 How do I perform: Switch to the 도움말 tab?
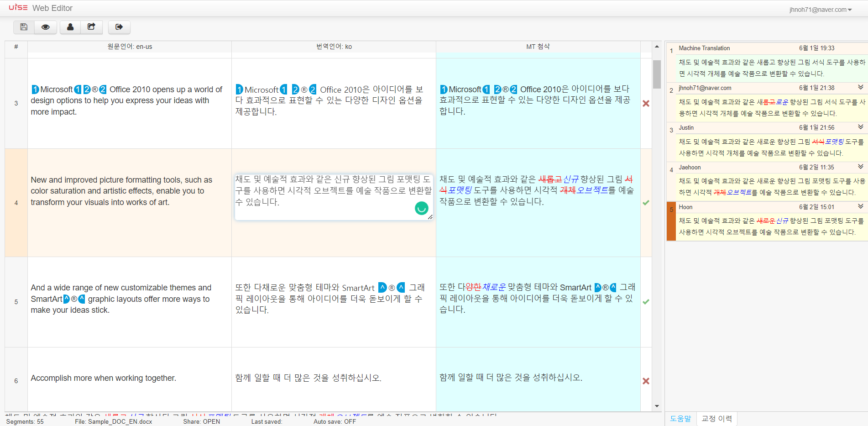pos(680,419)
